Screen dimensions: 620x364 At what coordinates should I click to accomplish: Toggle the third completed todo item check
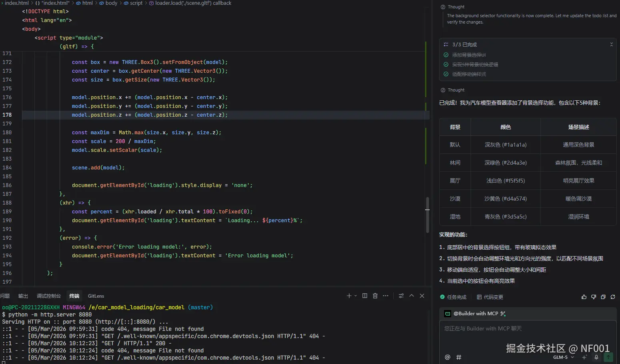pos(446,74)
